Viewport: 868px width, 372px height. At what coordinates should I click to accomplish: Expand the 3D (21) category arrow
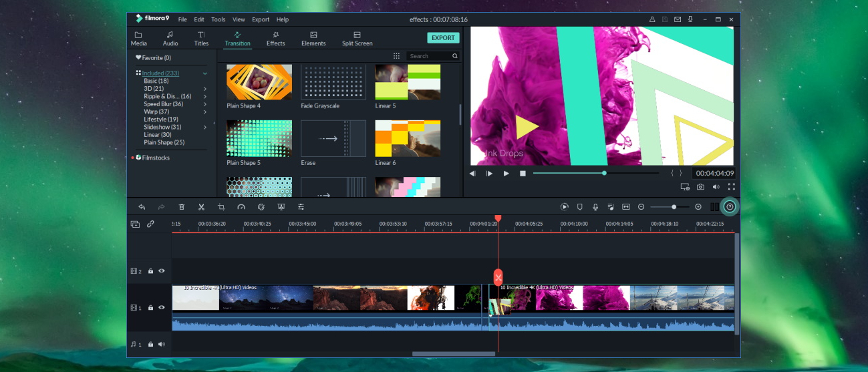[x=205, y=89]
